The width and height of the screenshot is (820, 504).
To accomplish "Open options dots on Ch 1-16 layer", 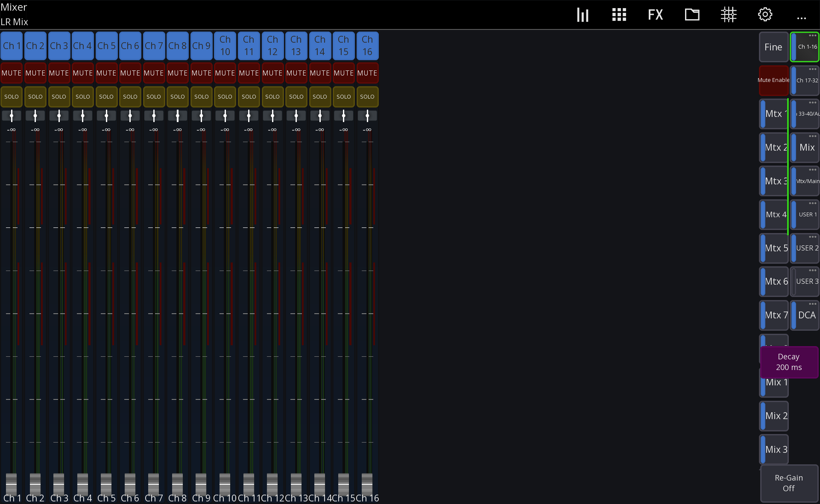I will tap(812, 35).
